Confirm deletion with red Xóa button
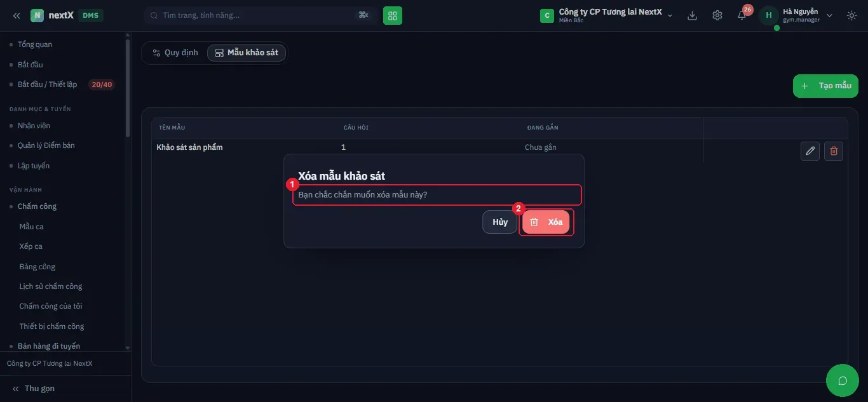Viewport: 868px width, 402px height. click(x=546, y=222)
